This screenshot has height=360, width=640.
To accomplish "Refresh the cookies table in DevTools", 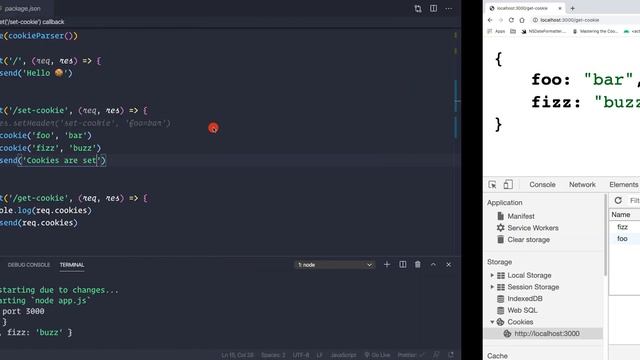I will click(618, 200).
